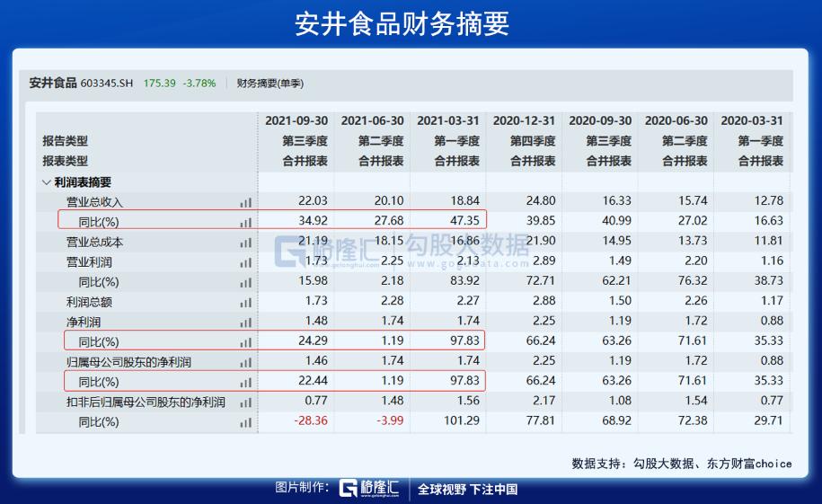The width and height of the screenshot is (822, 504).
Task: Click 第四季度 under 2020-12-31
Action: (533, 141)
